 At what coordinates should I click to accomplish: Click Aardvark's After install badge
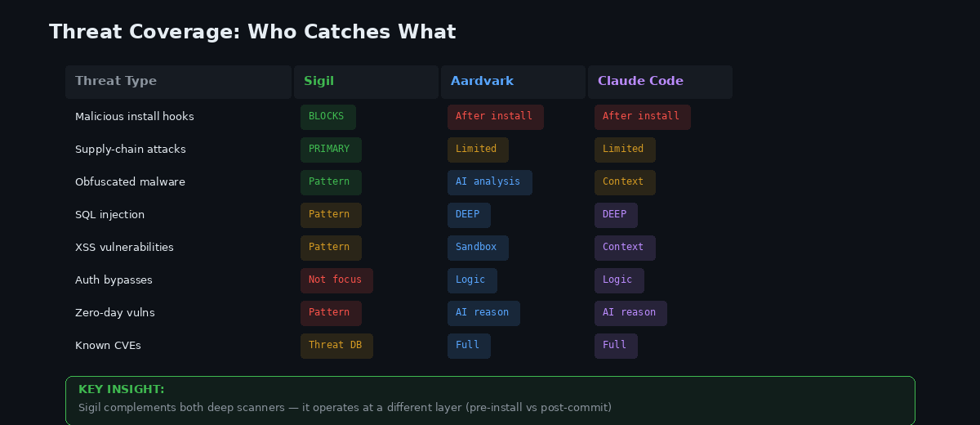[x=494, y=117]
